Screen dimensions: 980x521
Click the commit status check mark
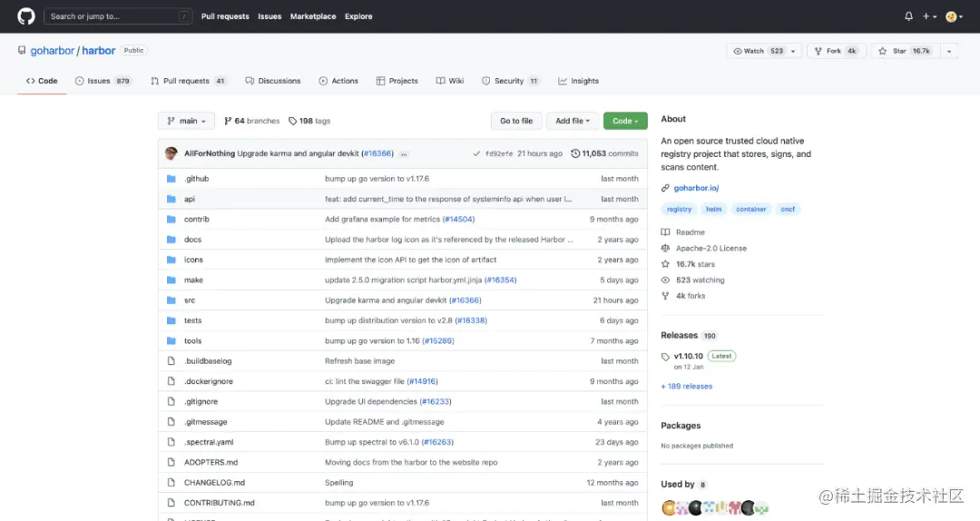476,153
